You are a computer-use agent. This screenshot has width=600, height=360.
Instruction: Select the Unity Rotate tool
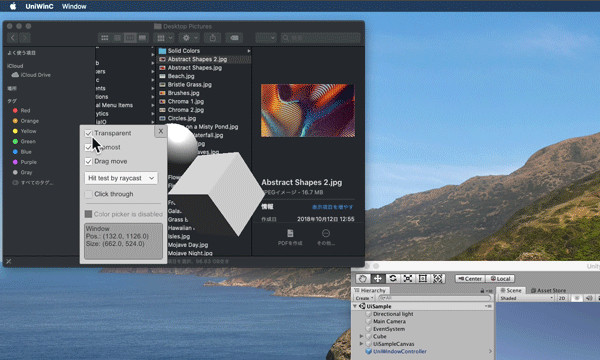pos(393,279)
